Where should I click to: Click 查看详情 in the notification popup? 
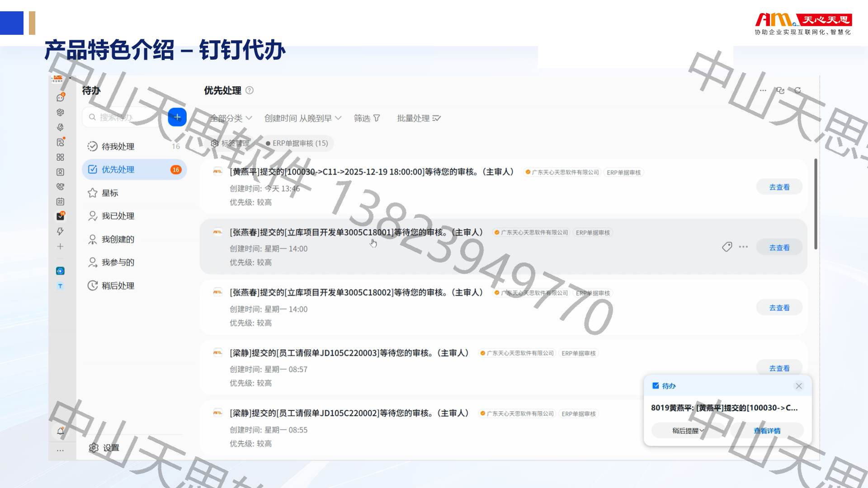pyautogui.click(x=767, y=431)
